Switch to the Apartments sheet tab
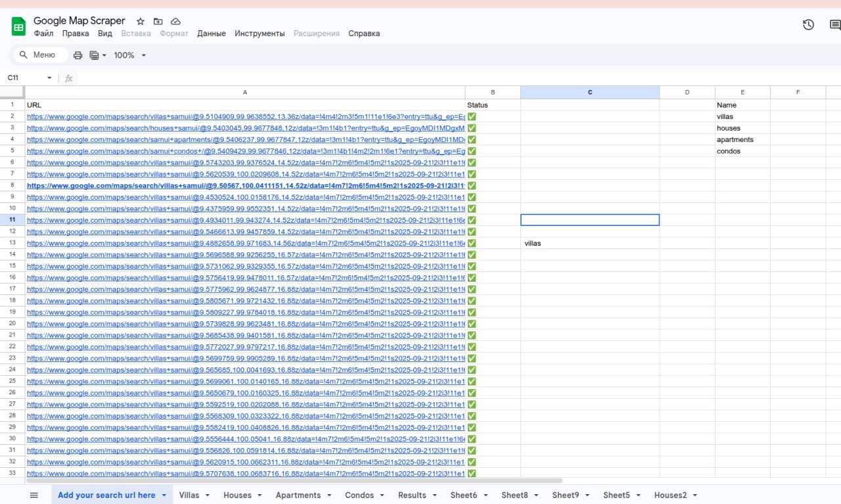Screen dimensions: 841x504 tap(298, 495)
